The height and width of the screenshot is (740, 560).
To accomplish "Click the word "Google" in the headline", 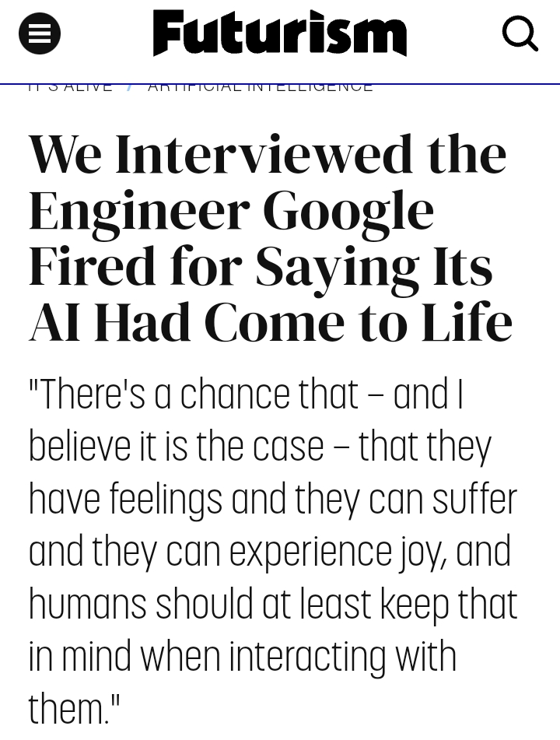I will click(348, 212).
